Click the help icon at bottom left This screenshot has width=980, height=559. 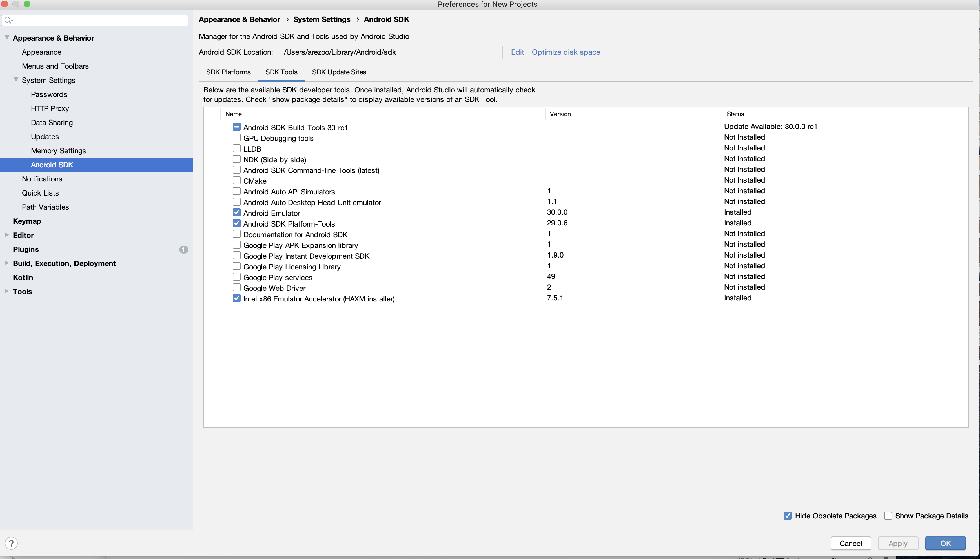pyautogui.click(x=12, y=544)
